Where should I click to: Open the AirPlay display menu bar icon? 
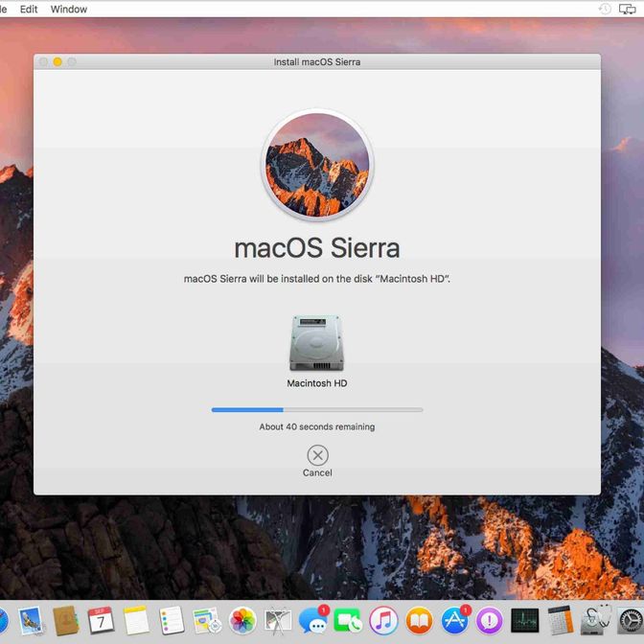(627, 9)
